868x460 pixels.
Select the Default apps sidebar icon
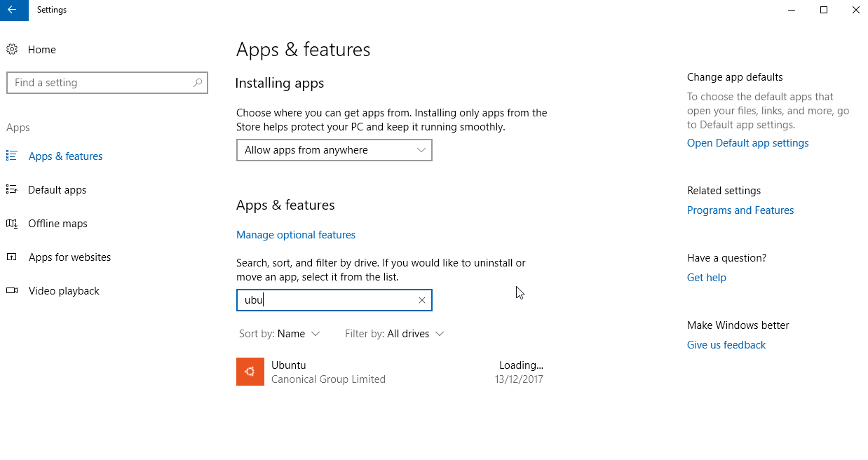(x=11, y=189)
